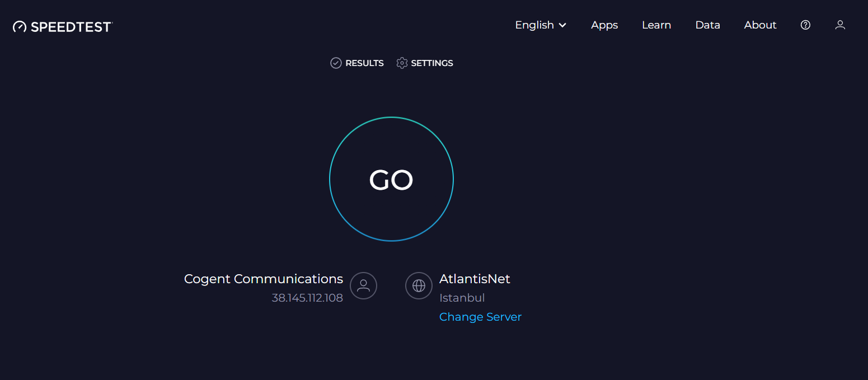Click the Change Server link

tap(480, 317)
